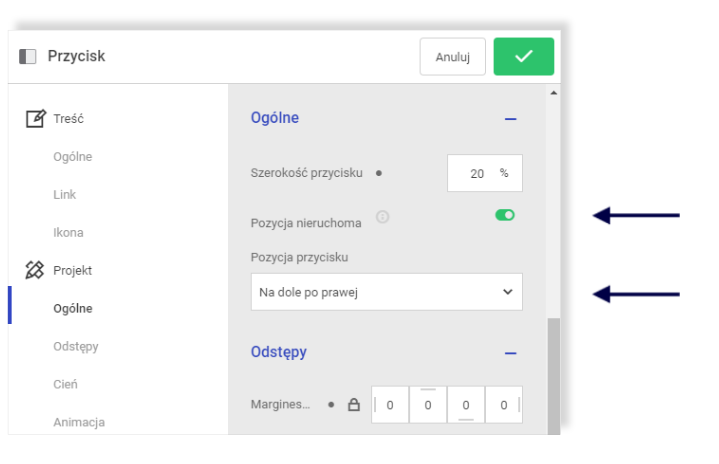719x464 pixels.
Task: Click the Treść edit icon
Action: click(35, 118)
